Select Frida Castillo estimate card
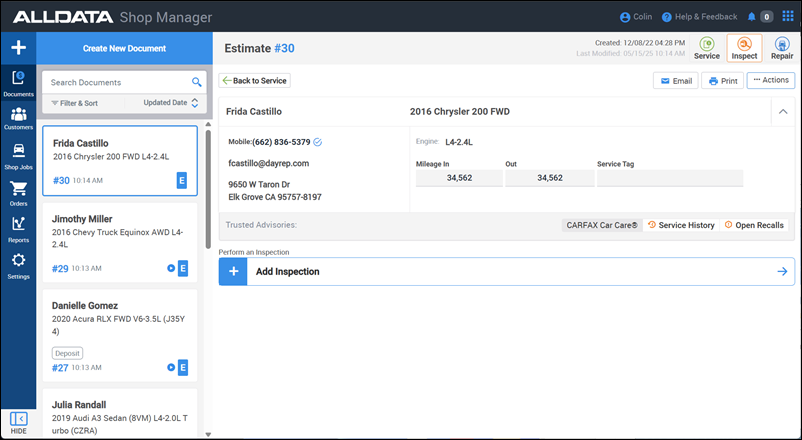802x440 pixels. click(x=120, y=161)
